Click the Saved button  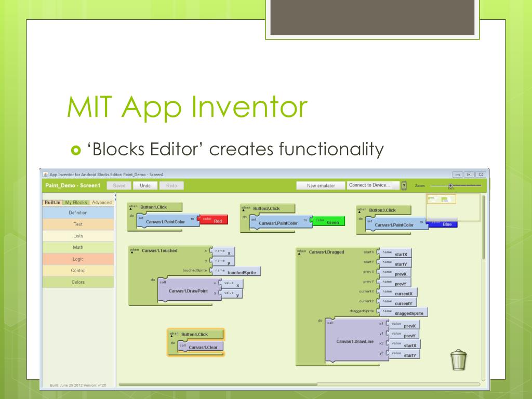coord(119,185)
